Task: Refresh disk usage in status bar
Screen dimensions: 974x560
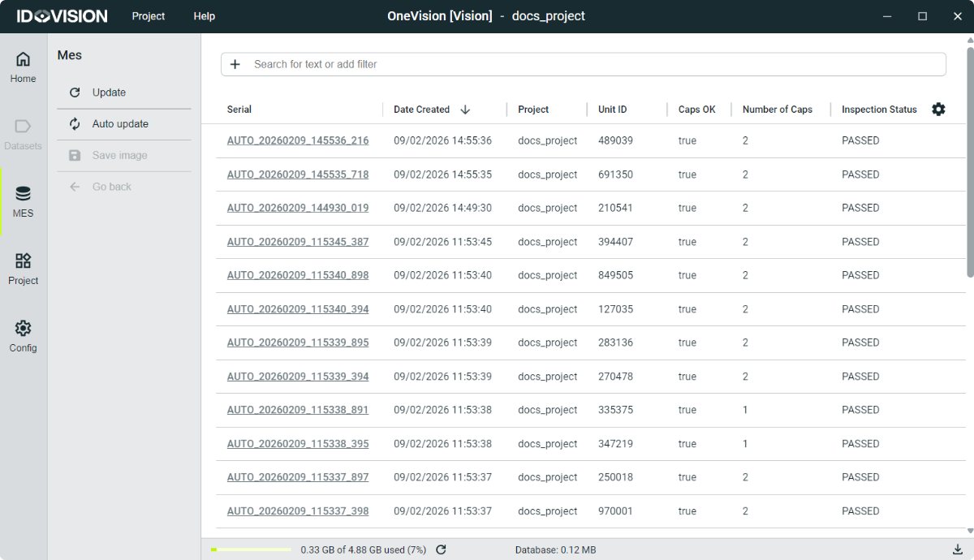Action: click(x=441, y=549)
